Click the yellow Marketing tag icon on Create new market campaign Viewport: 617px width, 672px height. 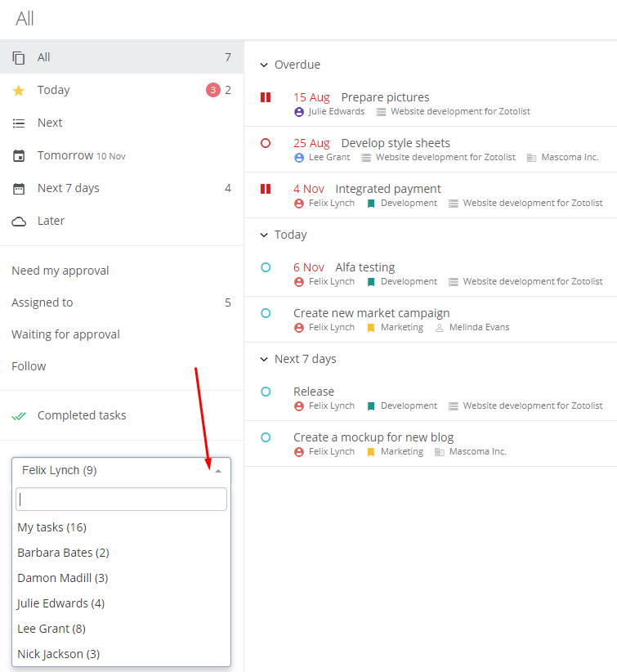(371, 328)
